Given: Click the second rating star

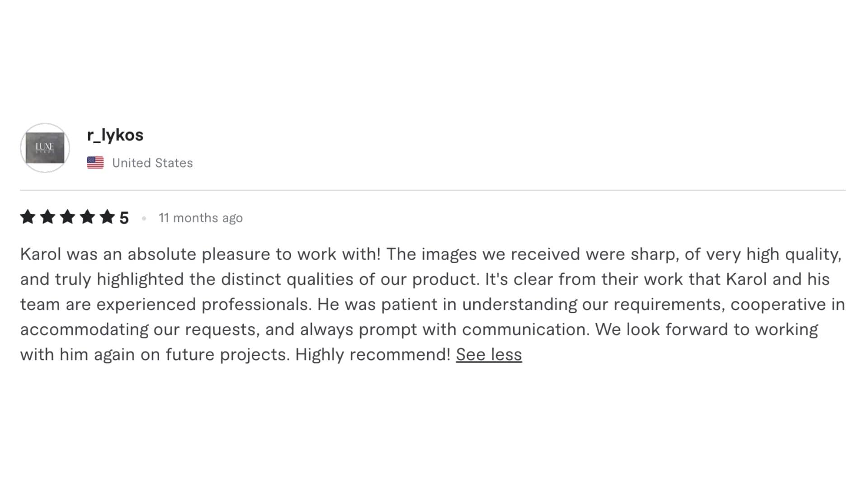Looking at the screenshot, I should tap(47, 217).
